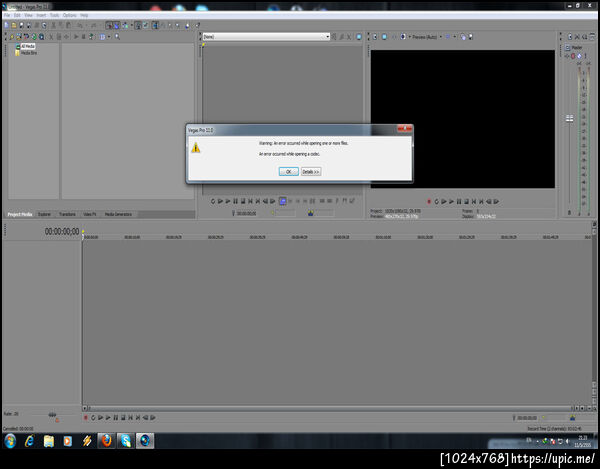Switch to the Media Generators tab
This screenshot has width=600, height=469.
(x=118, y=214)
